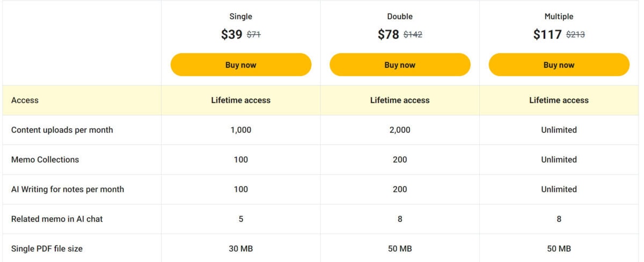The width and height of the screenshot is (644, 262).
Task: Click the $78 Double price
Action: click(x=389, y=34)
